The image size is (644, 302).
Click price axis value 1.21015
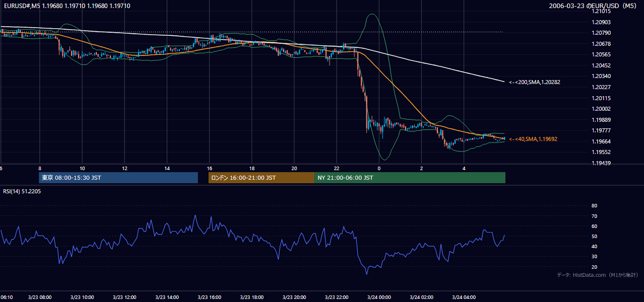pyautogui.click(x=601, y=12)
